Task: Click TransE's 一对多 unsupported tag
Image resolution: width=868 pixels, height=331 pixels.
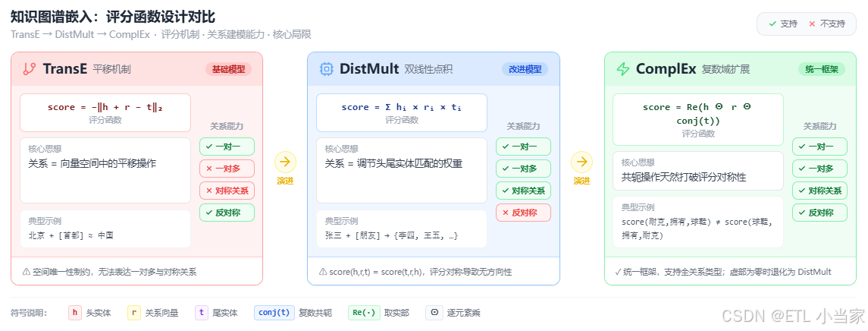Action: pyautogui.click(x=227, y=169)
